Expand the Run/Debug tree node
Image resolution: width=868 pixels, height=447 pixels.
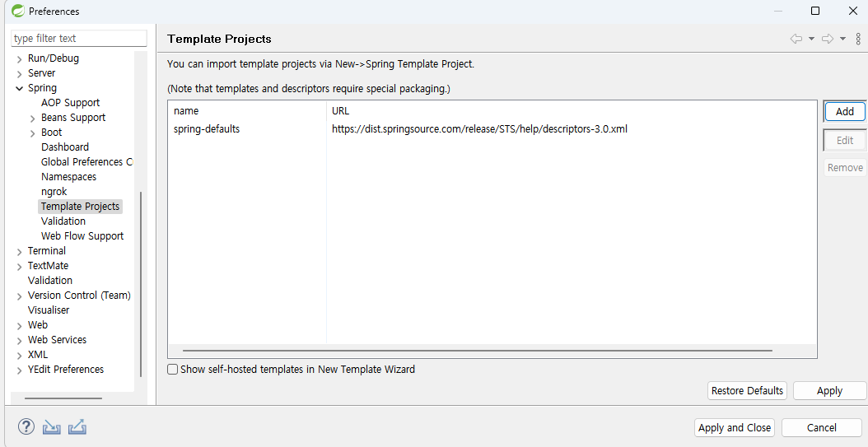(20, 58)
